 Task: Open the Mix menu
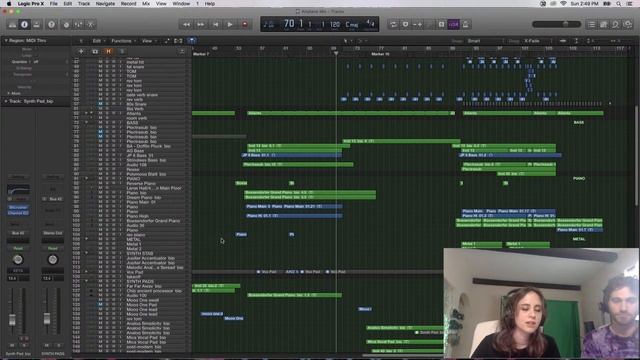[x=146, y=4]
